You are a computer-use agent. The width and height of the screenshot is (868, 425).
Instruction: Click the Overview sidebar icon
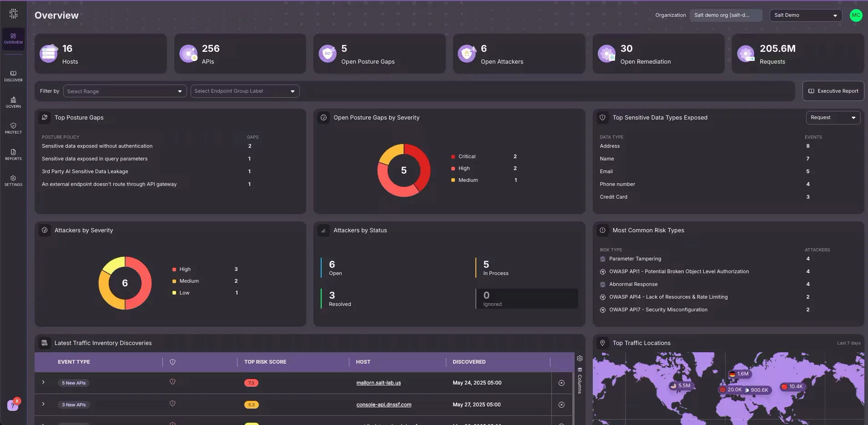click(x=13, y=39)
